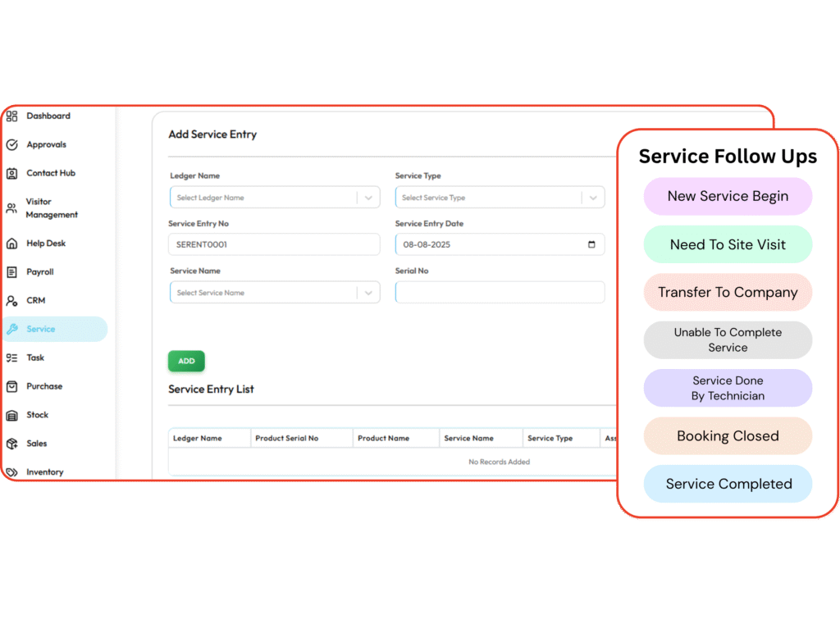840x624 pixels.
Task: Click the Help Desk house icon
Action: coord(11,244)
